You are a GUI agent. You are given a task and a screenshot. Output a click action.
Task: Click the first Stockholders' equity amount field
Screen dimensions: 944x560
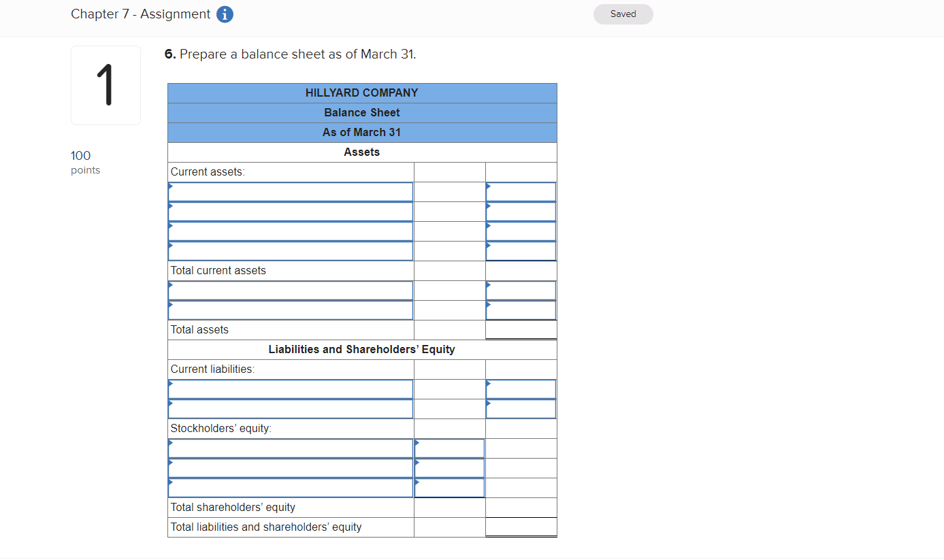point(449,448)
